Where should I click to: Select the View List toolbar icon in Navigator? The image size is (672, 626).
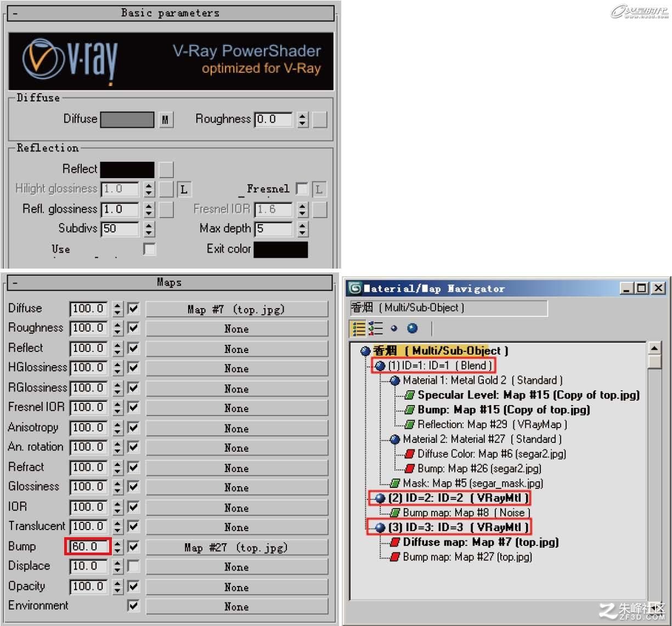tap(359, 328)
